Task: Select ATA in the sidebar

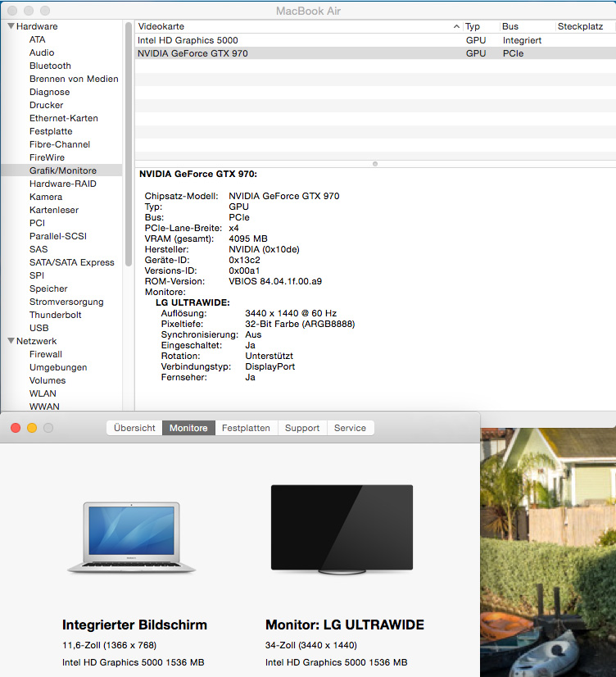Action: pos(38,39)
